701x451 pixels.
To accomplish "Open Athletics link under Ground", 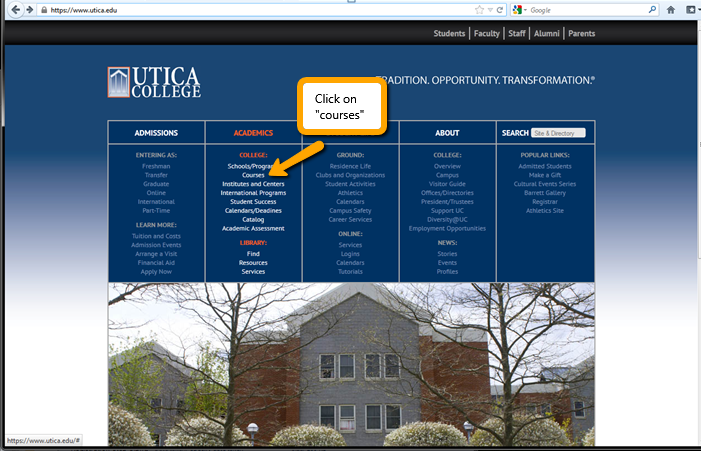I will (350, 193).
